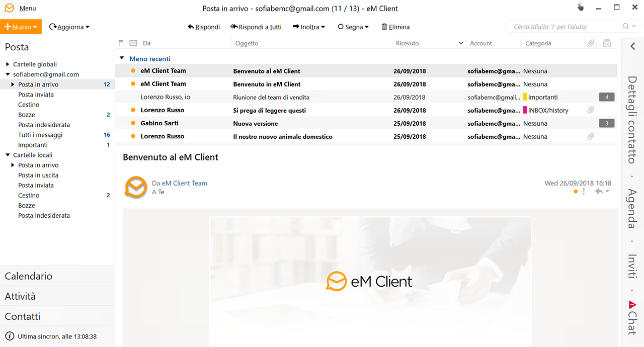
Task: Click Elimina to delete the message
Action: pyautogui.click(x=395, y=27)
